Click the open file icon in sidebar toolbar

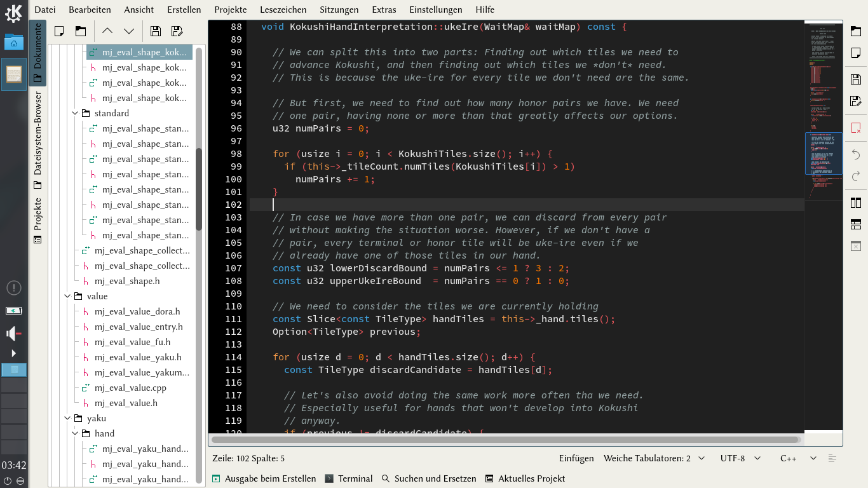[x=80, y=30]
